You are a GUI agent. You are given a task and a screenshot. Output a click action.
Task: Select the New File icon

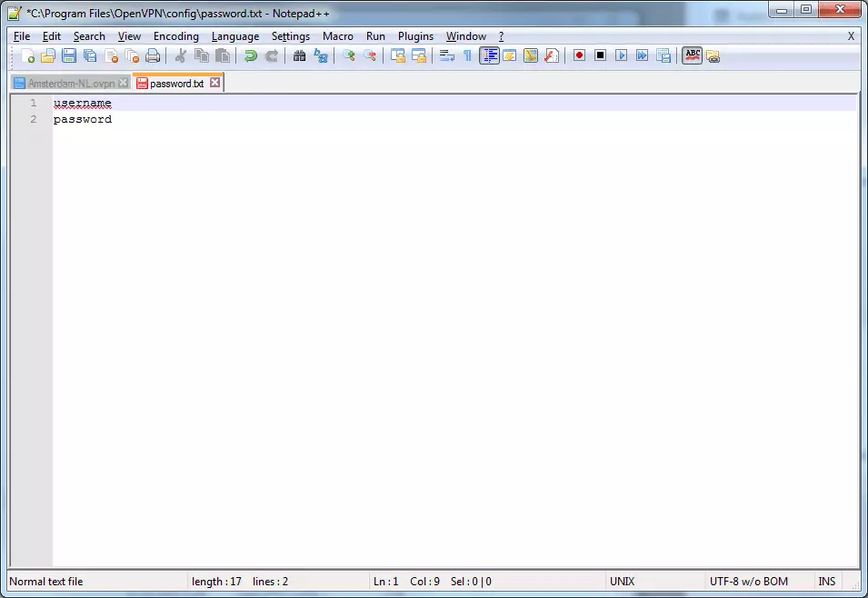click(x=28, y=55)
